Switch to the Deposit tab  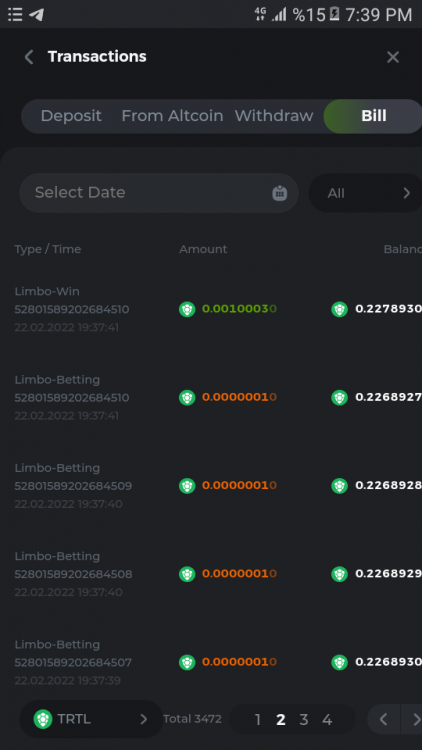pyautogui.click(x=71, y=116)
